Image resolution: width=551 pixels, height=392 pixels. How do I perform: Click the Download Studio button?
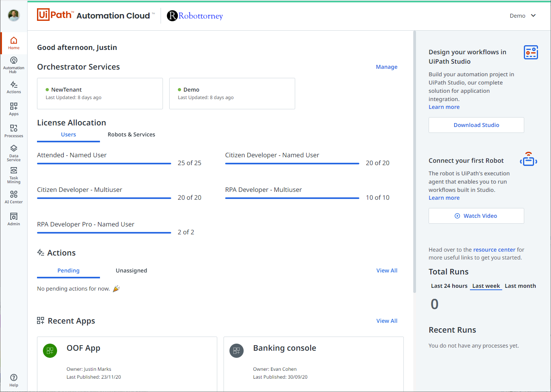tap(476, 125)
